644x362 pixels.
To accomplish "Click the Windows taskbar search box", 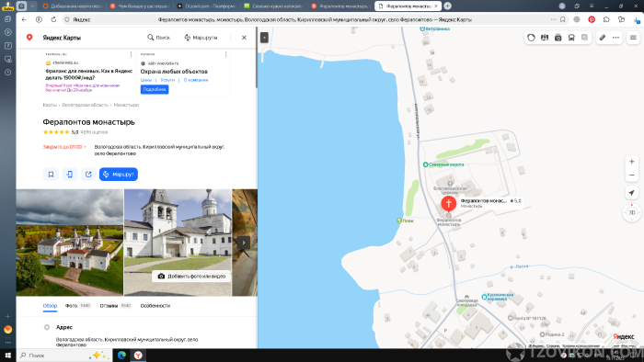I will tap(64, 356).
